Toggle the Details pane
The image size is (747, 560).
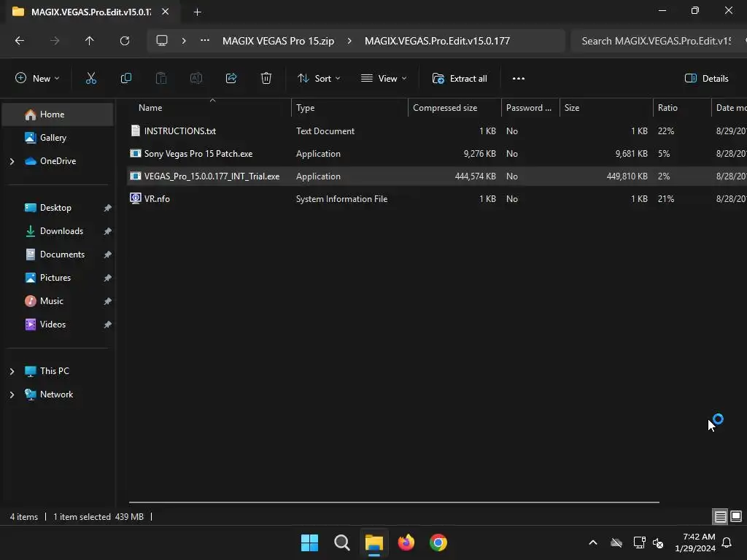coord(706,79)
